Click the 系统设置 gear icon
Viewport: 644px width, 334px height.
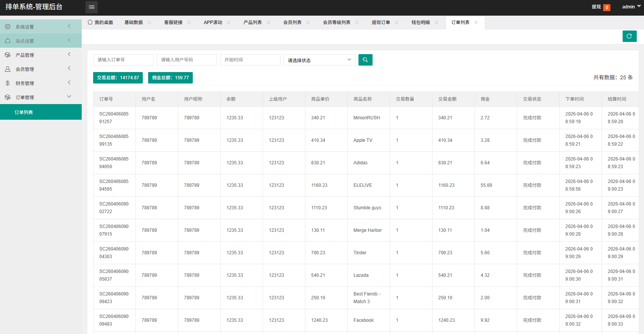tap(8, 27)
